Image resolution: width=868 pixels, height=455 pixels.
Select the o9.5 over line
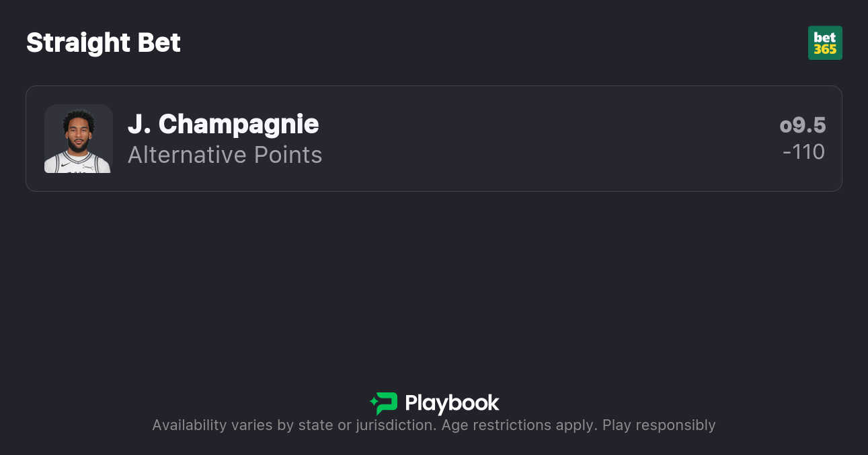(803, 126)
